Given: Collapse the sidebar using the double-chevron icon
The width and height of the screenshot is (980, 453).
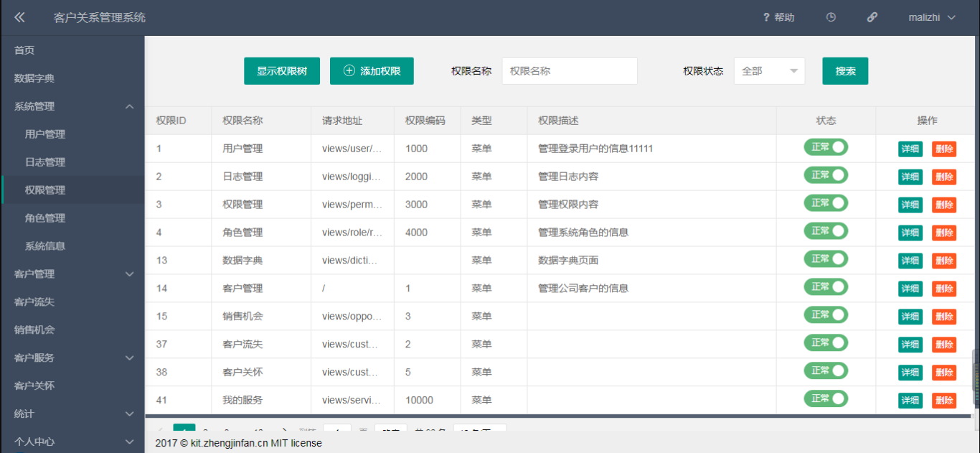Looking at the screenshot, I should point(19,17).
